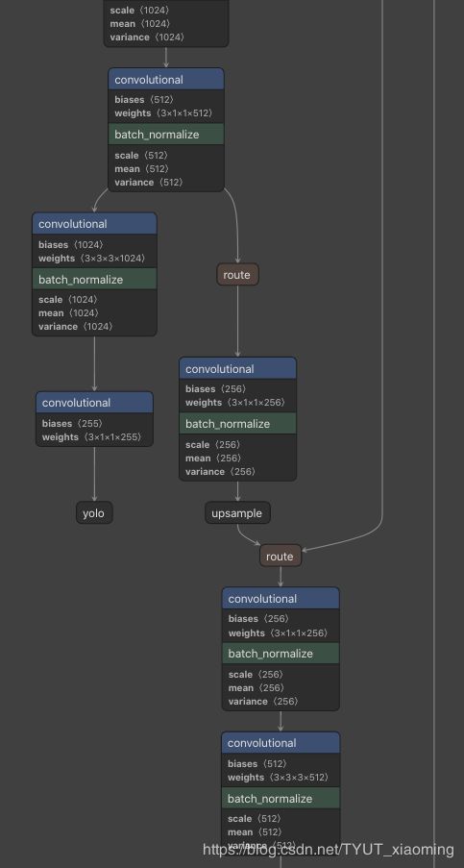Open convolutional header with weights 3×1×1×512
Image resolution: width=464 pixels, height=868 pixels.
point(166,79)
